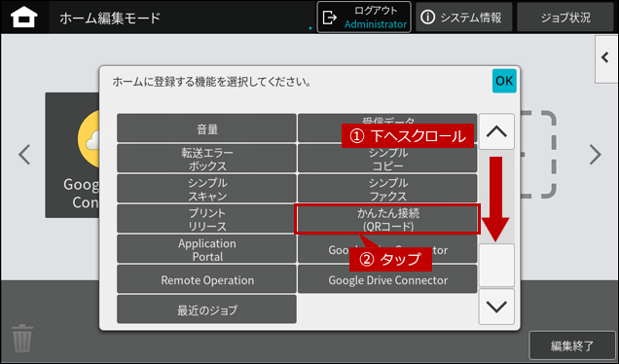
Task: Select Google Drive Connector function
Action: (x=387, y=278)
